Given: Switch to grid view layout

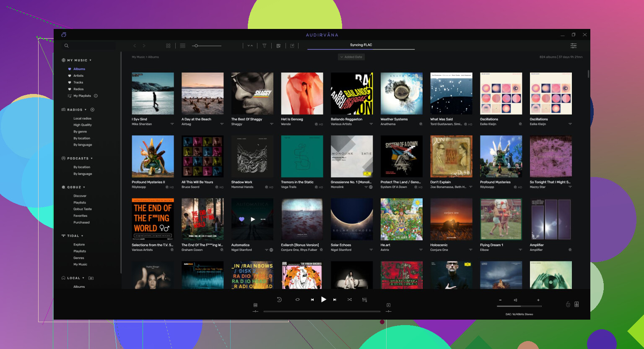Looking at the screenshot, I should pos(168,46).
